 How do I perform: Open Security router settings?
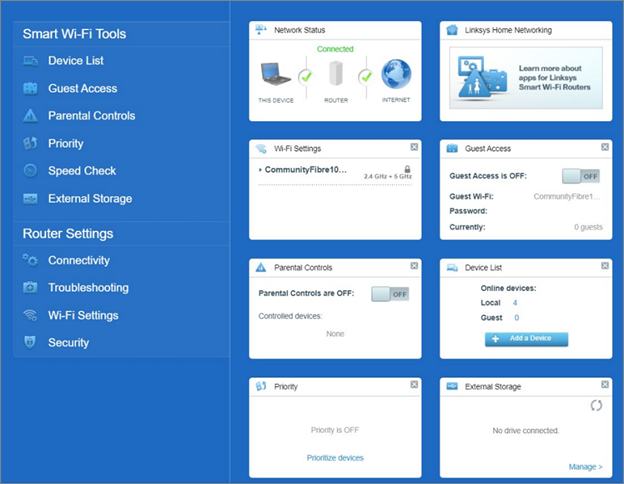(x=68, y=342)
